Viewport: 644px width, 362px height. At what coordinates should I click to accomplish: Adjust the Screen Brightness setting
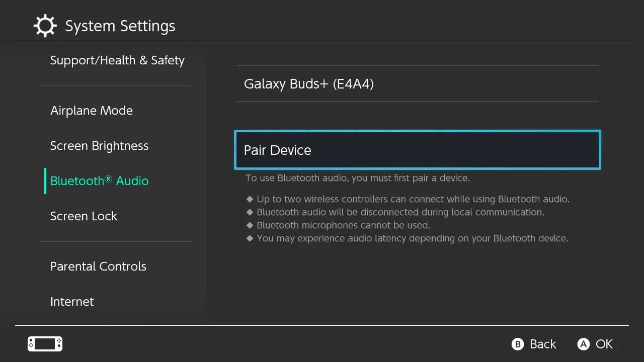point(99,145)
